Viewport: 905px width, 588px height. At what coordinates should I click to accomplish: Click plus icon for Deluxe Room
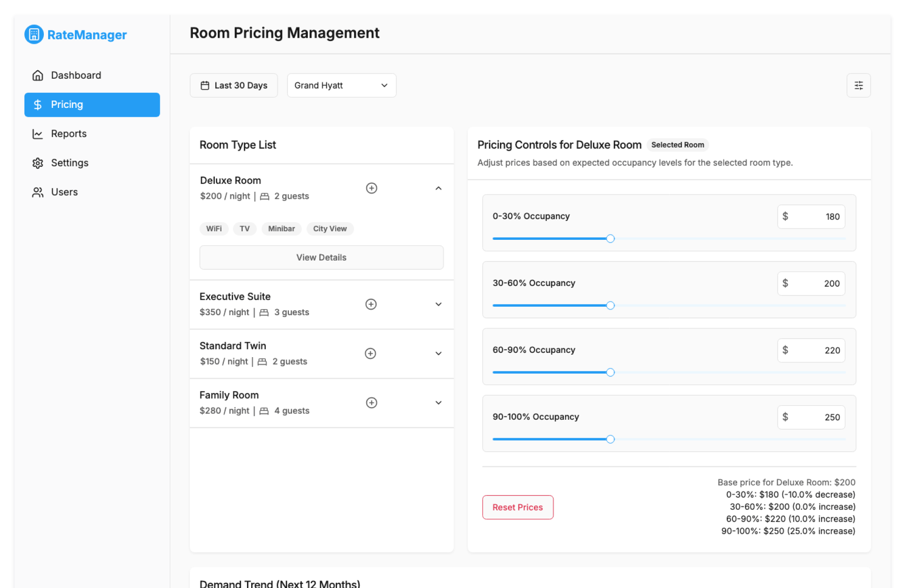click(x=371, y=188)
